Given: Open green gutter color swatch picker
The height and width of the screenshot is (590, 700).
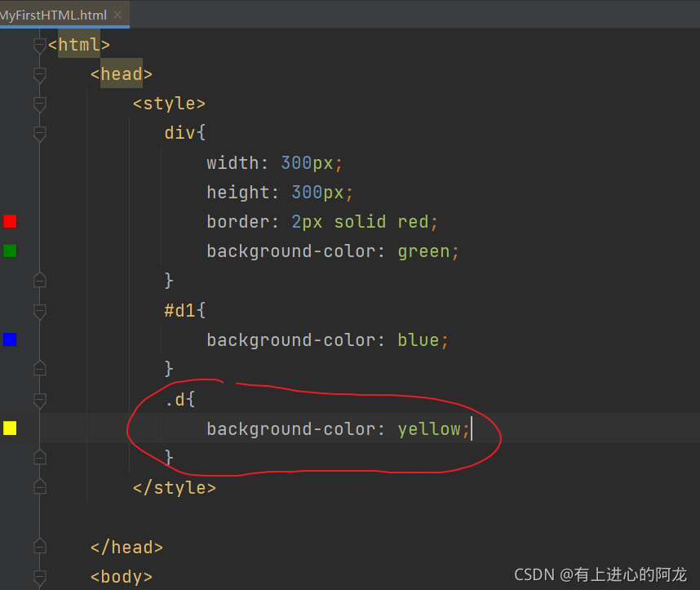Looking at the screenshot, I should pos(10,251).
